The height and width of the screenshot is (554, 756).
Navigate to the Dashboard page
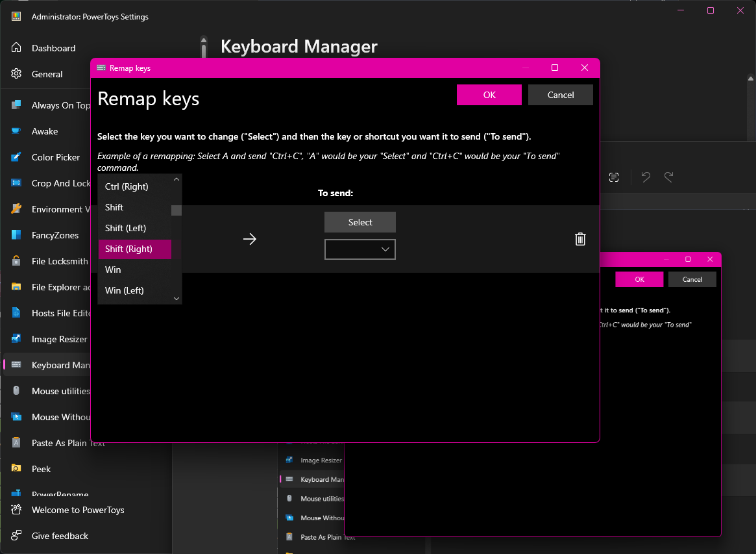point(53,48)
